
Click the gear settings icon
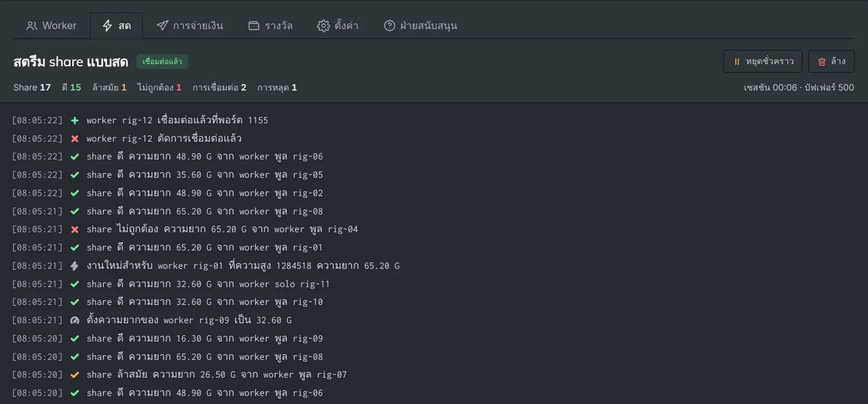[323, 26]
